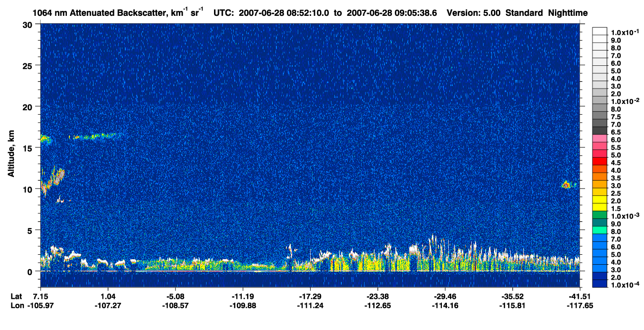
Task: Click latitude value '-11.19'
Action: click(x=243, y=296)
